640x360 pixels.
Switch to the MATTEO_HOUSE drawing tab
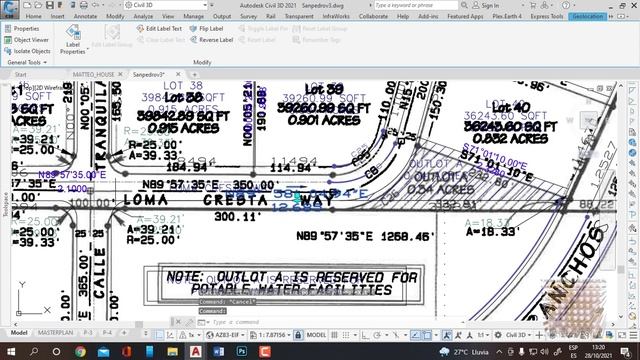[x=93, y=74]
